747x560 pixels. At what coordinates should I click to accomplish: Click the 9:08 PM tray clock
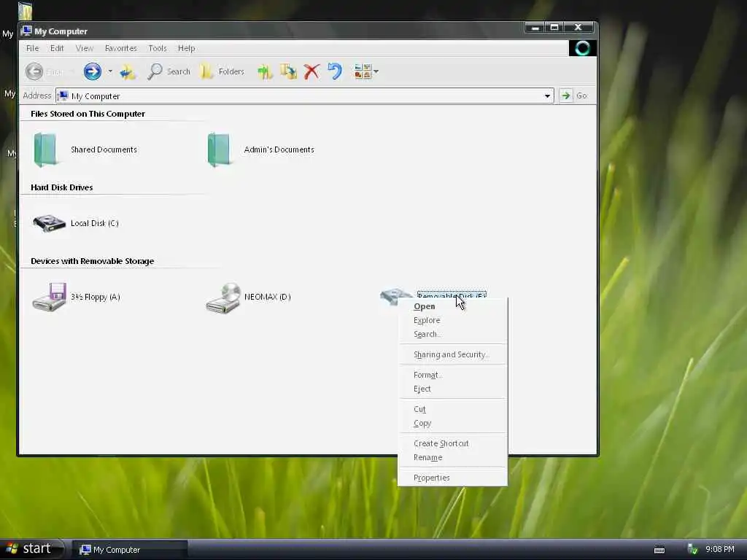point(720,550)
